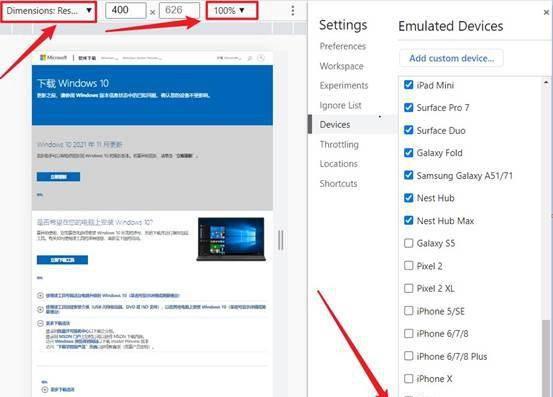The height and width of the screenshot is (397, 553).
Task: Collapse the minus-circle expanded section
Action: tap(40, 323)
